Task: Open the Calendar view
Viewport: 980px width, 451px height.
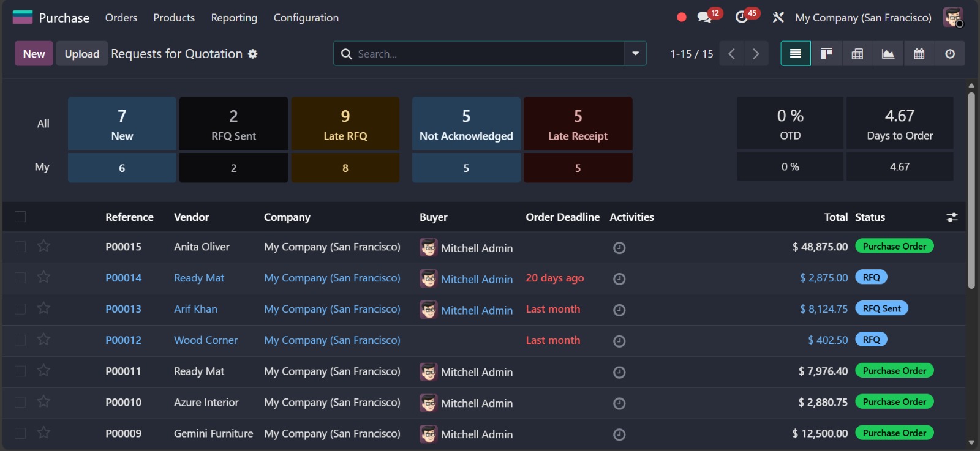Action: pyautogui.click(x=919, y=54)
